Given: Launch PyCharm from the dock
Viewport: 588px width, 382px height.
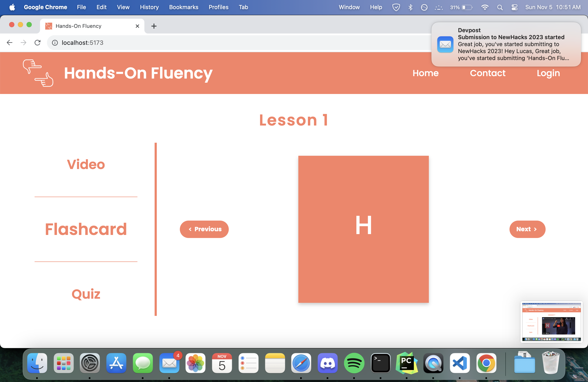Looking at the screenshot, I should [x=407, y=363].
